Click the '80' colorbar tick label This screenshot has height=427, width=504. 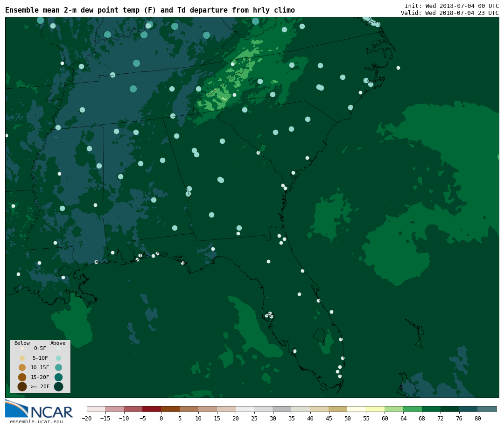point(478,418)
